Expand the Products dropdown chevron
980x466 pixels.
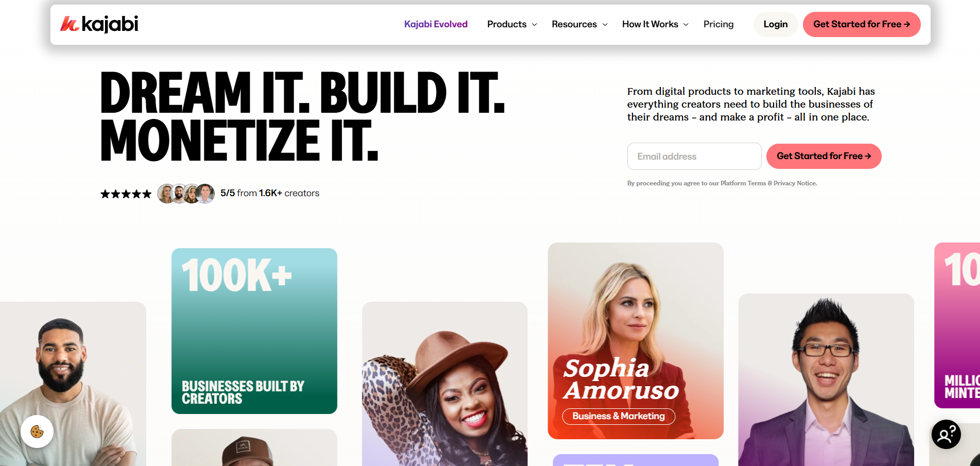(534, 25)
